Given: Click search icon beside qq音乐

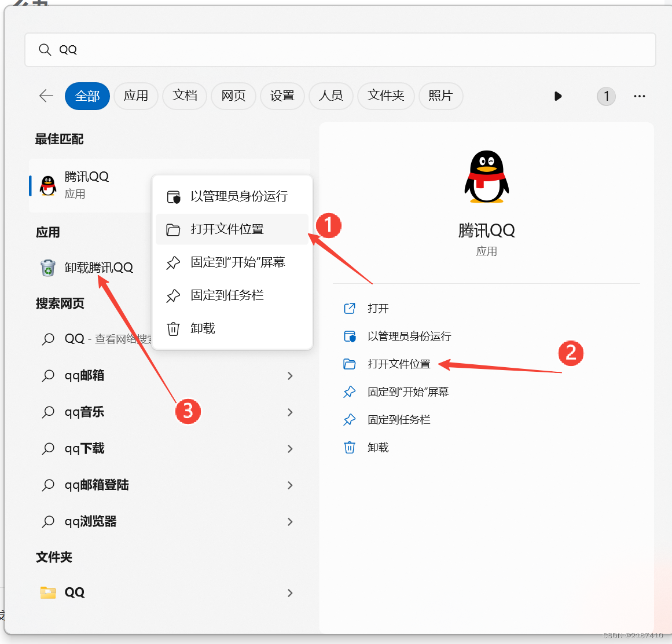Looking at the screenshot, I should (48, 412).
